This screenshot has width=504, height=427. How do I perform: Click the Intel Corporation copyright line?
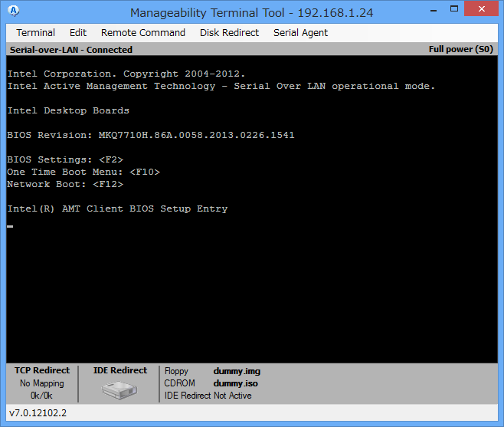tap(126, 74)
